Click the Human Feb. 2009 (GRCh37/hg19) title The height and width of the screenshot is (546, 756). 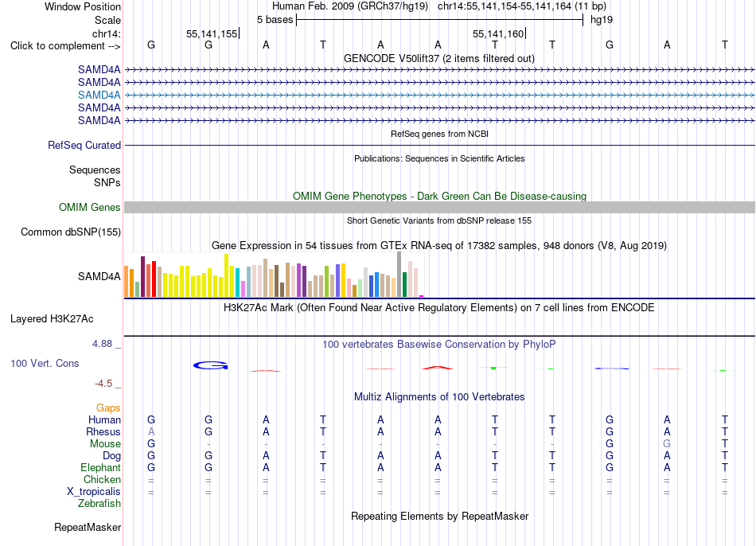click(350, 6)
